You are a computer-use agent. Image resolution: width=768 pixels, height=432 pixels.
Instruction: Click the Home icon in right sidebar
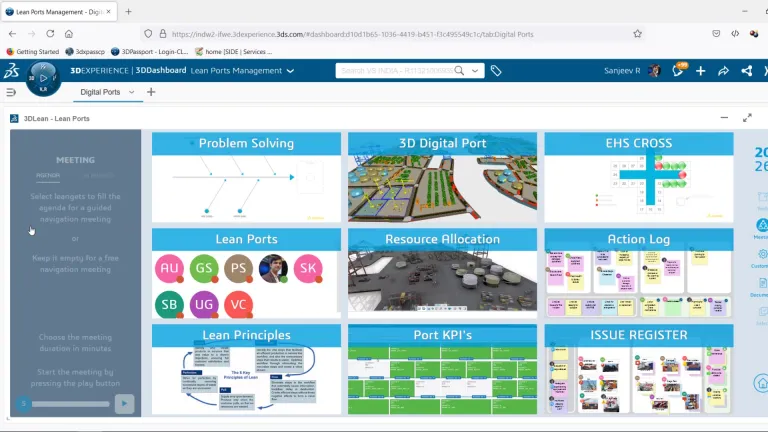(761, 383)
